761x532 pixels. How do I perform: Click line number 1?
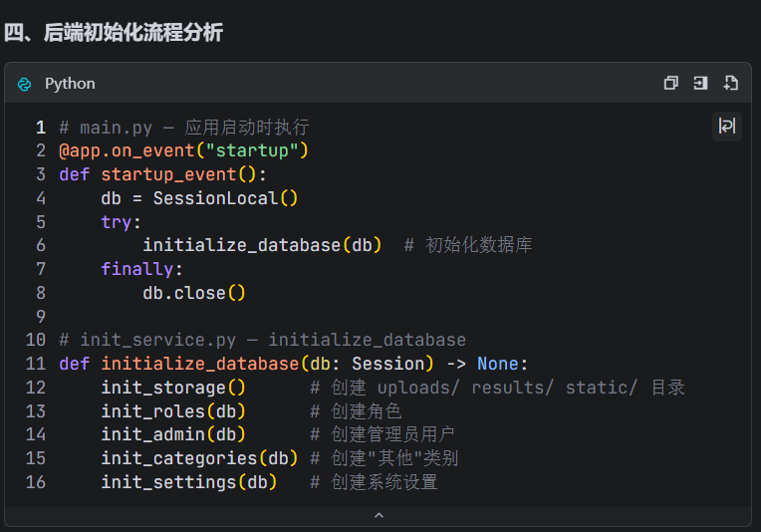pyautogui.click(x=41, y=128)
